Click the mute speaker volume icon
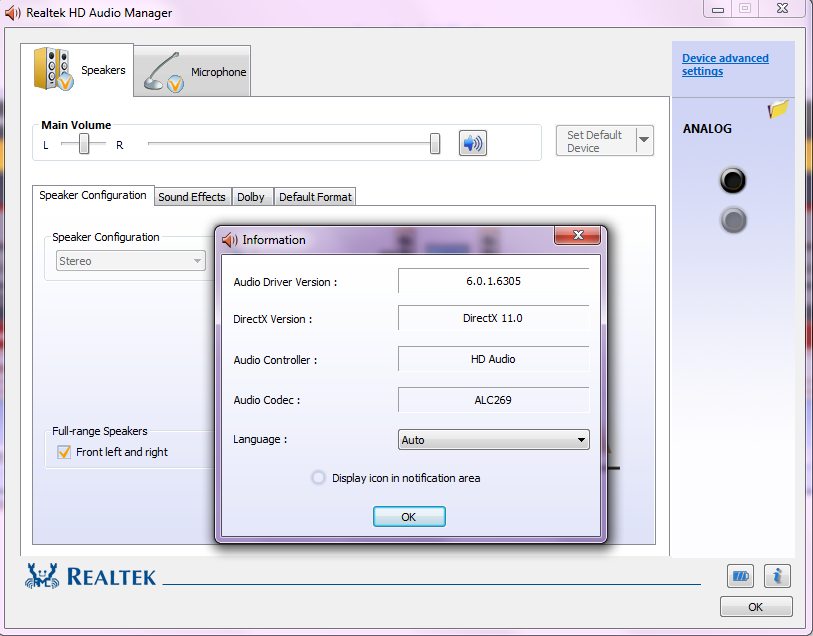Image resolution: width=813 pixels, height=636 pixels. pyautogui.click(x=472, y=143)
